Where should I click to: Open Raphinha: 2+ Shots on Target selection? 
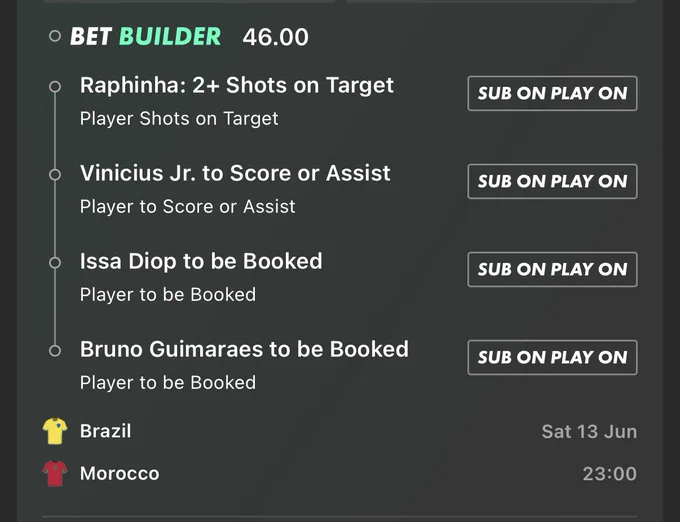(237, 85)
